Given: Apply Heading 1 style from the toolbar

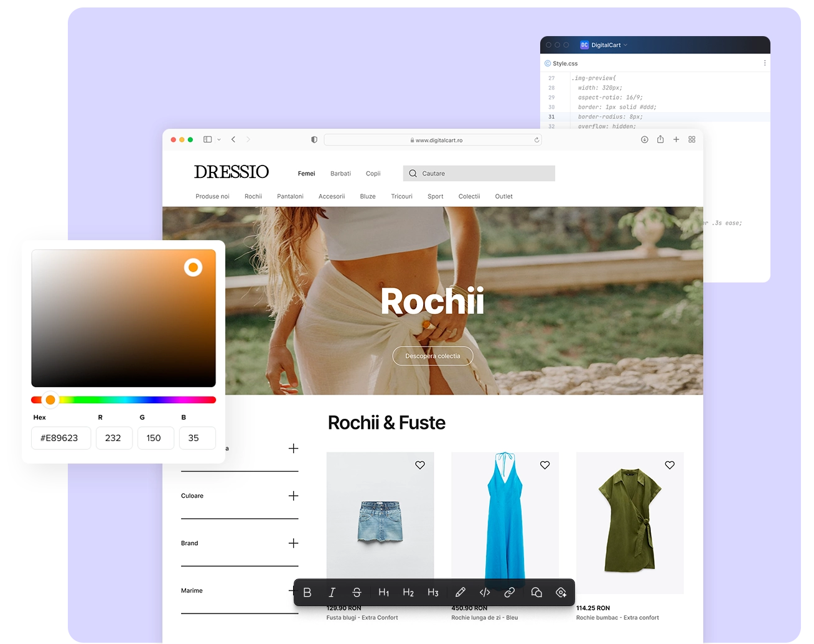Looking at the screenshot, I should click(x=383, y=592).
